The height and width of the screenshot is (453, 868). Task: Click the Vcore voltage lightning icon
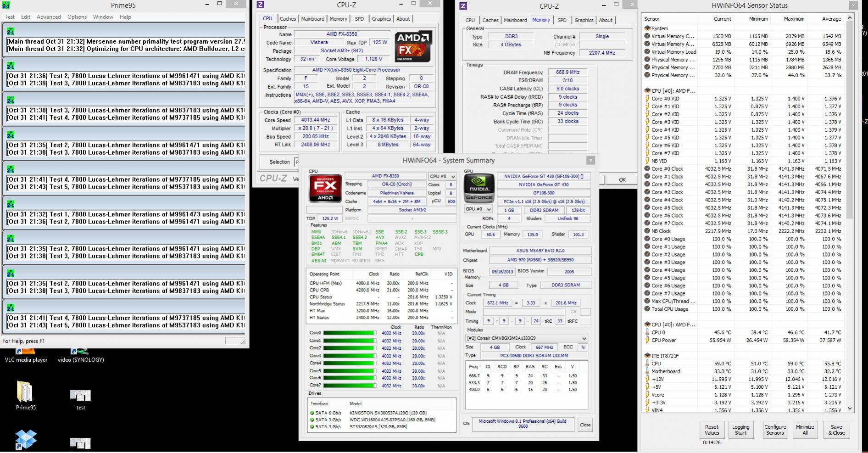tap(647, 395)
